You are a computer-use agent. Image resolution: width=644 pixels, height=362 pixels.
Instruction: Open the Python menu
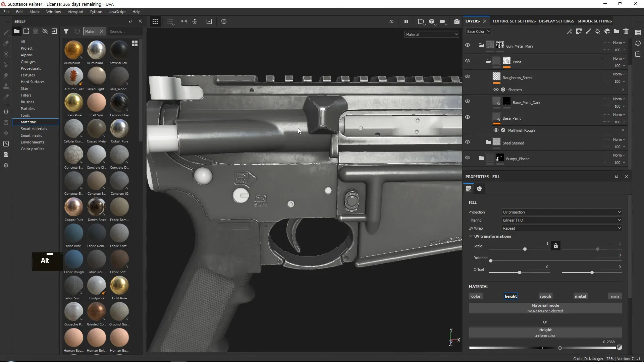pyautogui.click(x=96, y=11)
